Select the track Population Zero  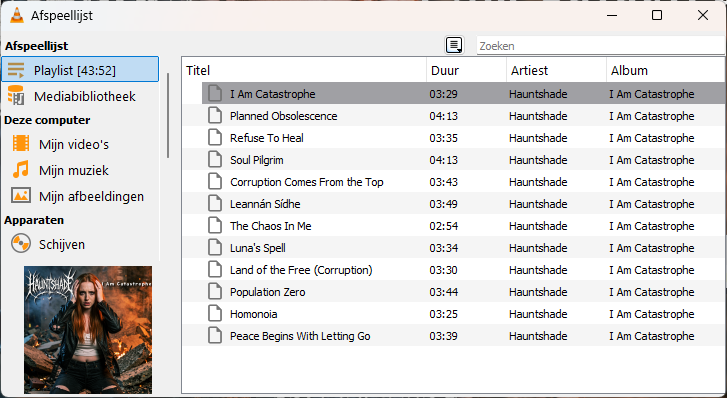pyautogui.click(x=453, y=292)
